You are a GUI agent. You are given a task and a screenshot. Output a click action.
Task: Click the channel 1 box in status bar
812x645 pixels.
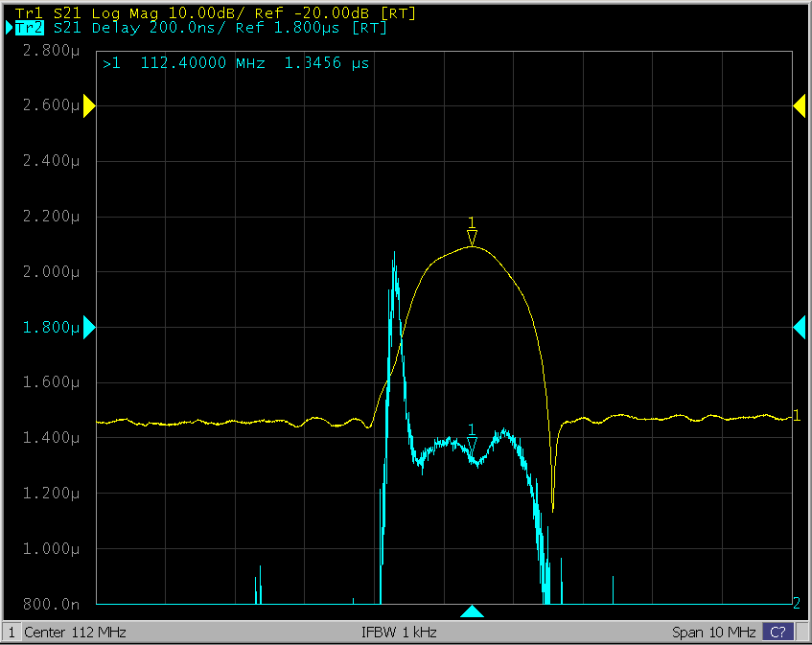coord(12,633)
